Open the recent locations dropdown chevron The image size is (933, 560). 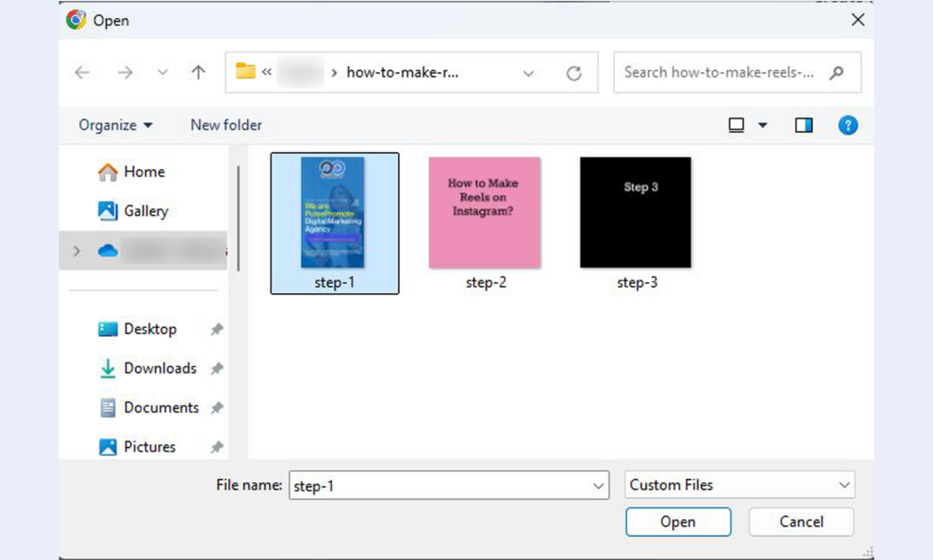pos(162,73)
